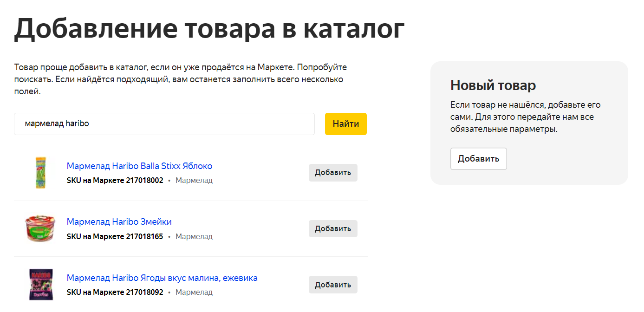The height and width of the screenshot is (312, 644).
Task: Open link Мармелад Haribo Balla Stixx Яблоко
Action: [x=139, y=166]
